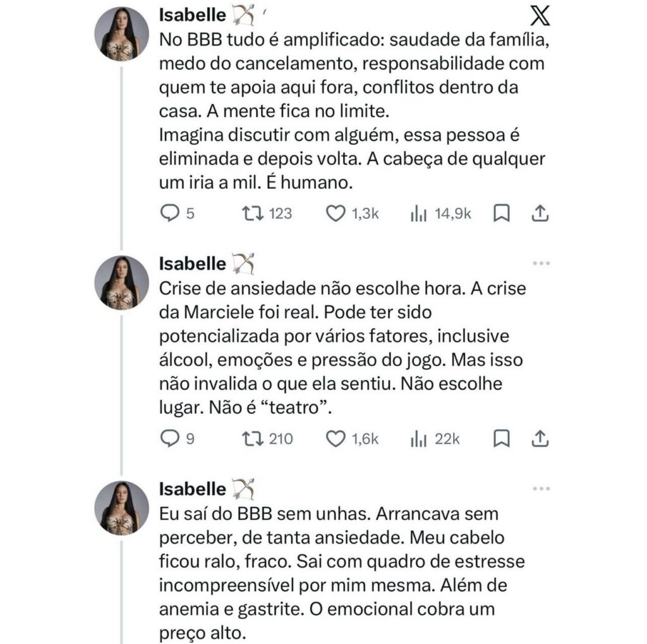Click Isabelle's name on the first tweet
The image size is (647, 644).
192,14
